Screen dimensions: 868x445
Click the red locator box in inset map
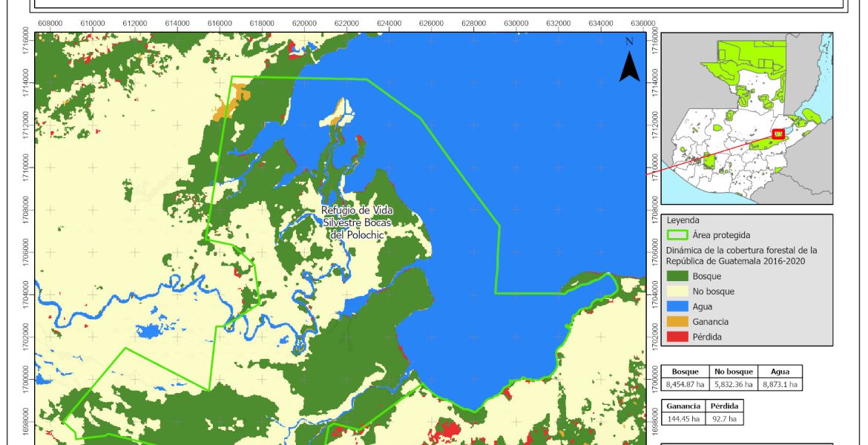click(778, 133)
